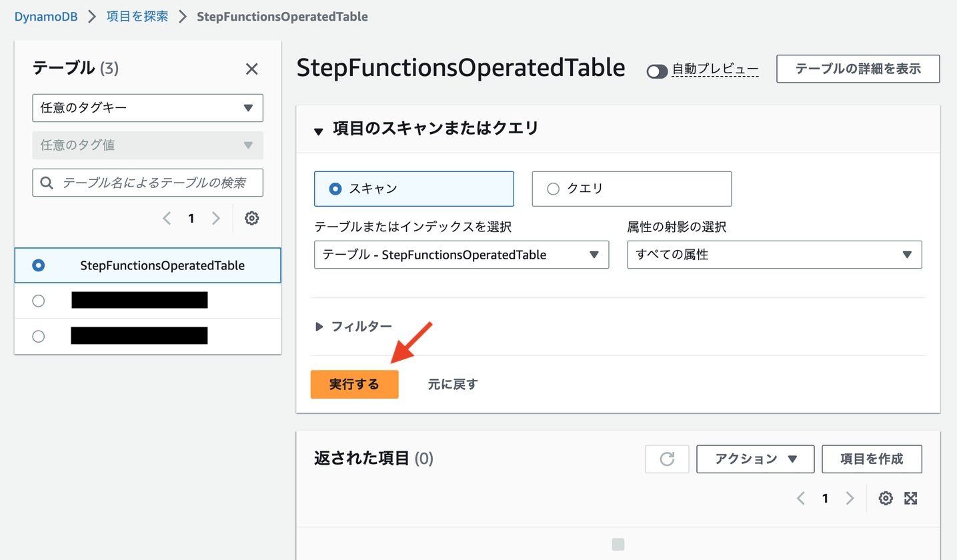Refresh the returned items list
The width and height of the screenshot is (957, 560).
pyautogui.click(x=666, y=459)
